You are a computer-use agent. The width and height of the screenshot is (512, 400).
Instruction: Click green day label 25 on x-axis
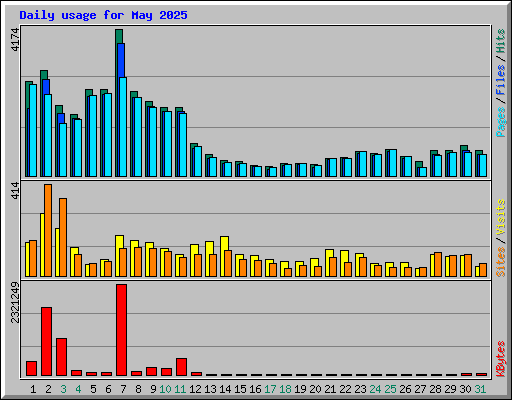pos(390,389)
